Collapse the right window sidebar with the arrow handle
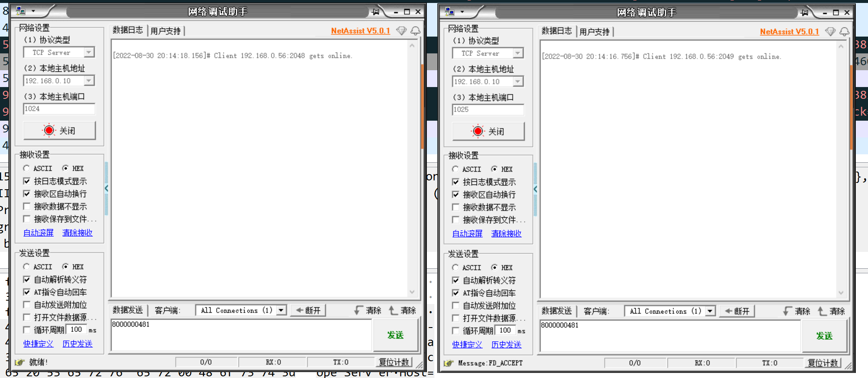This screenshot has height=378, width=868. tap(535, 189)
